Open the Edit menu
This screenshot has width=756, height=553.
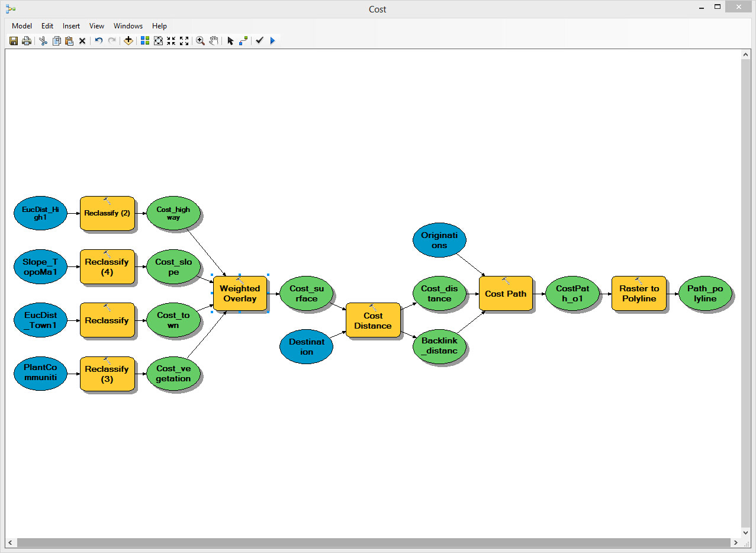(47, 26)
